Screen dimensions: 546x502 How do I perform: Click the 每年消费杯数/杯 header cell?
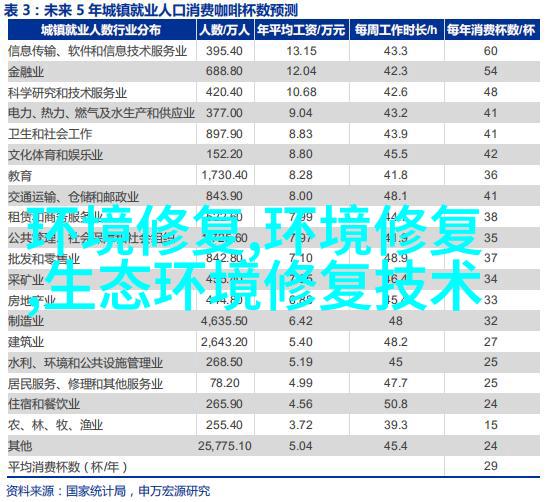pyautogui.click(x=491, y=30)
